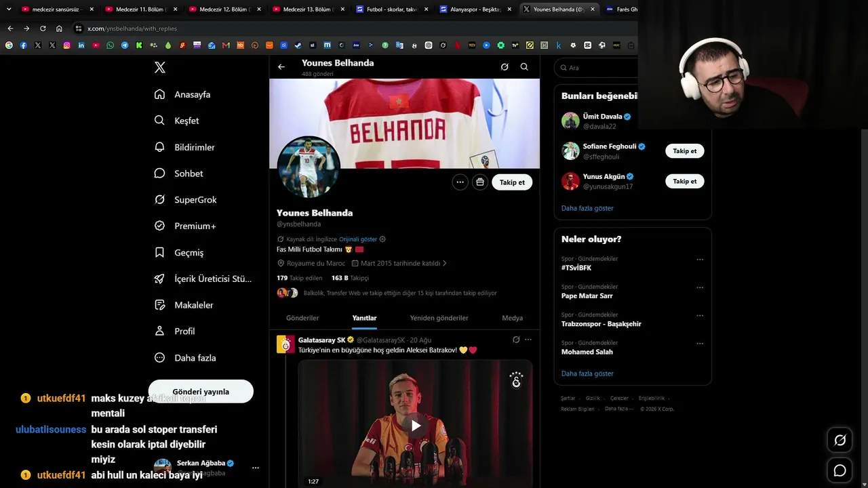Play the Galatasaray Batrakov video
868x488 pixels.
tap(415, 426)
